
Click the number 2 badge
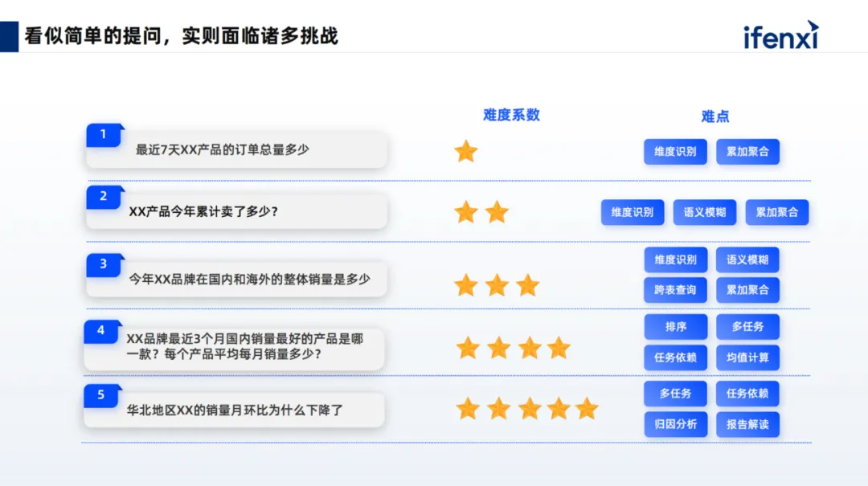point(104,197)
